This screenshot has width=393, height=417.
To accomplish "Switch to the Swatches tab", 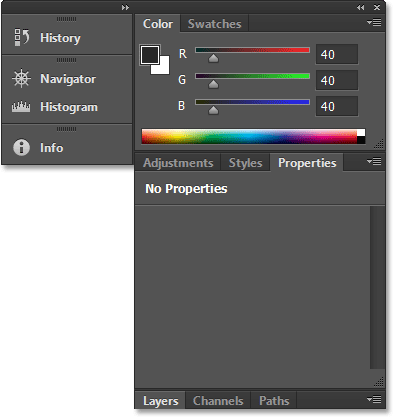I will click(x=214, y=24).
